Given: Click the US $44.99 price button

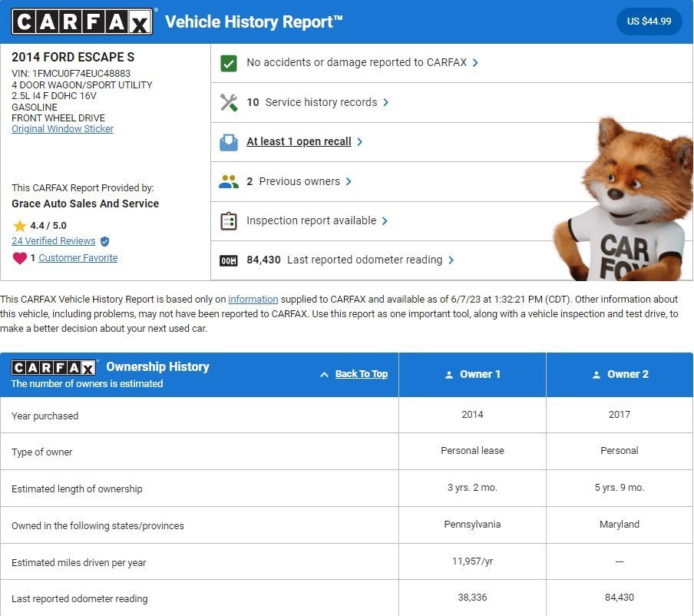Looking at the screenshot, I should point(649,22).
